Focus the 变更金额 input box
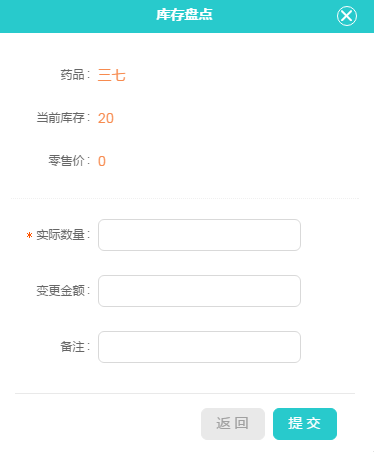 [x=199, y=291]
